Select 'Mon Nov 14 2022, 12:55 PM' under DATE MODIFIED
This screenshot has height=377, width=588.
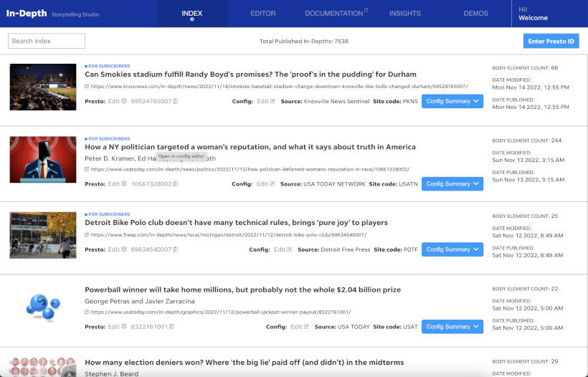pyautogui.click(x=531, y=87)
